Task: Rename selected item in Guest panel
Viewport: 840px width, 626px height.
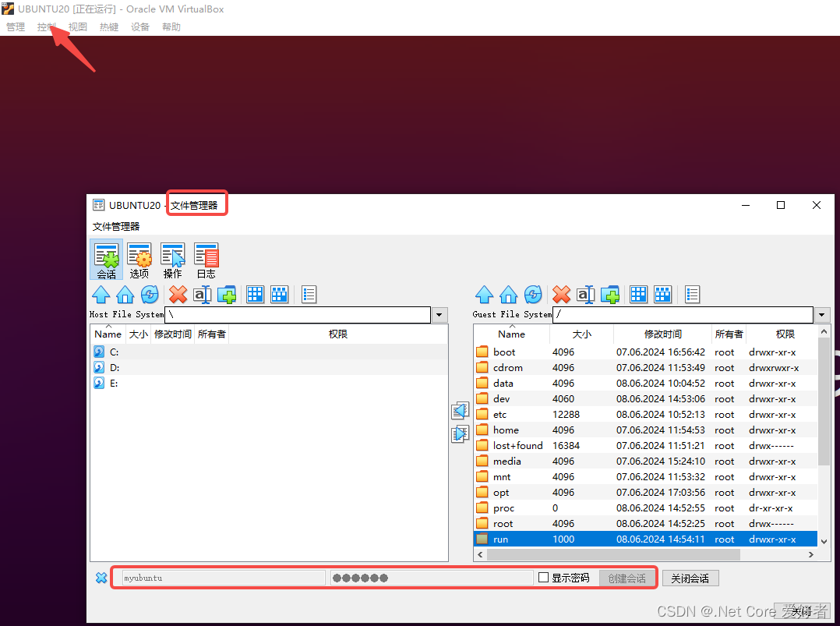Action: 585,294
